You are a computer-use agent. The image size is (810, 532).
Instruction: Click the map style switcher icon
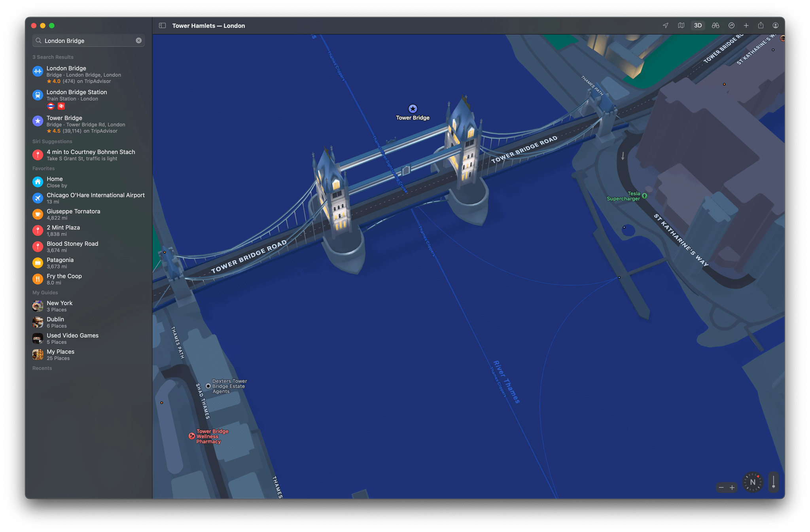click(x=681, y=26)
